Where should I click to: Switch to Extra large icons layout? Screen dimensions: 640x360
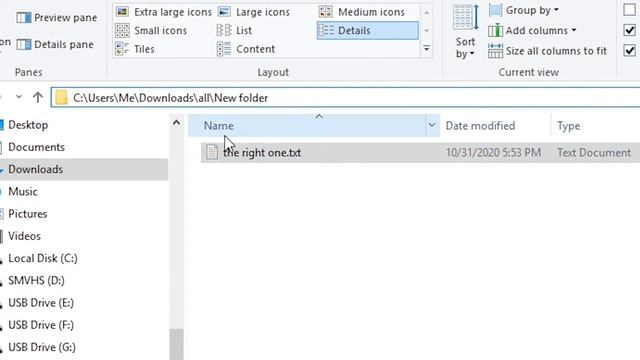coord(163,12)
